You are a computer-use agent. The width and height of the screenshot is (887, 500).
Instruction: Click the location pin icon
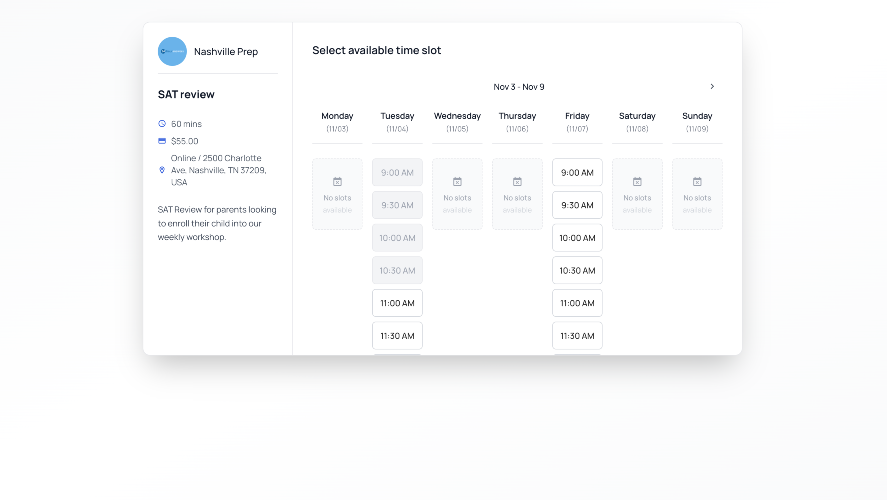point(162,170)
